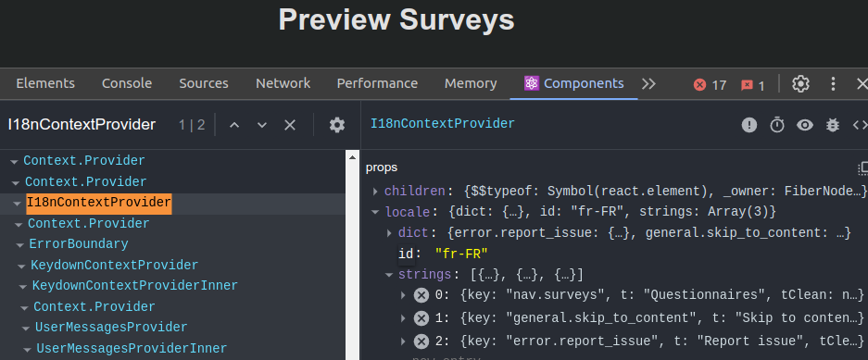868x360 pixels.
Task: Open DevTools settings gear
Action: point(800,84)
